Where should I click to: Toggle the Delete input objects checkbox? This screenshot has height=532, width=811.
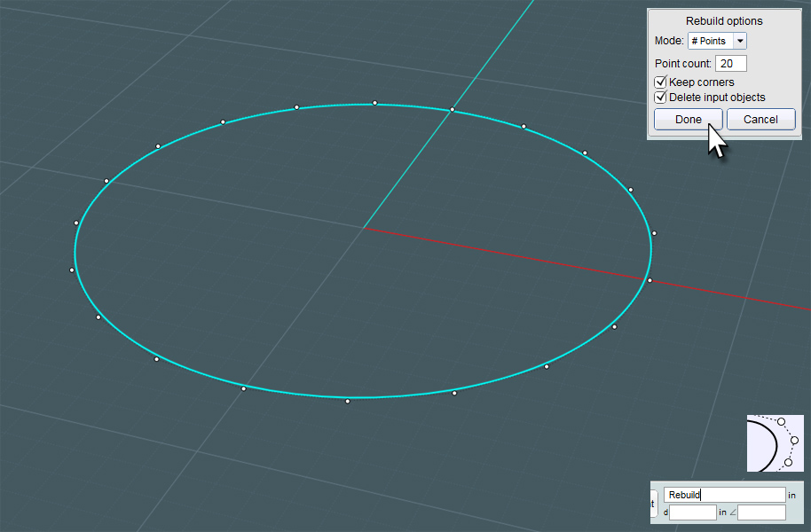tap(660, 98)
